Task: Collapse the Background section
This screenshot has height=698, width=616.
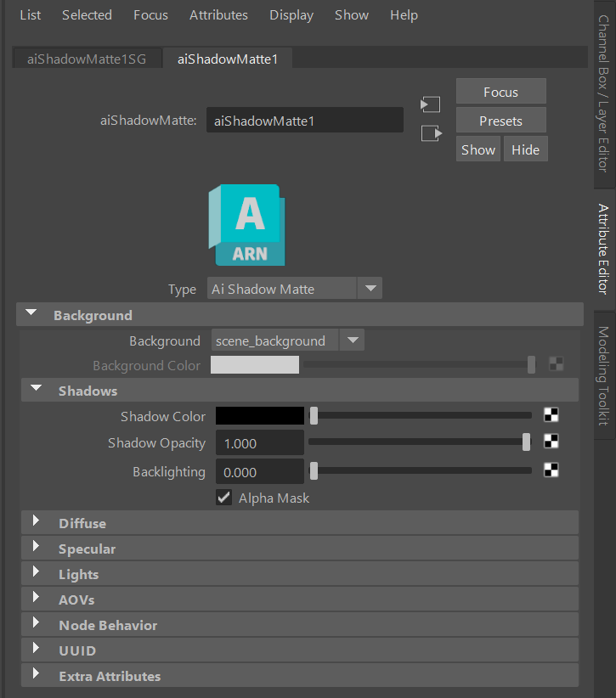Action: click(31, 313)
